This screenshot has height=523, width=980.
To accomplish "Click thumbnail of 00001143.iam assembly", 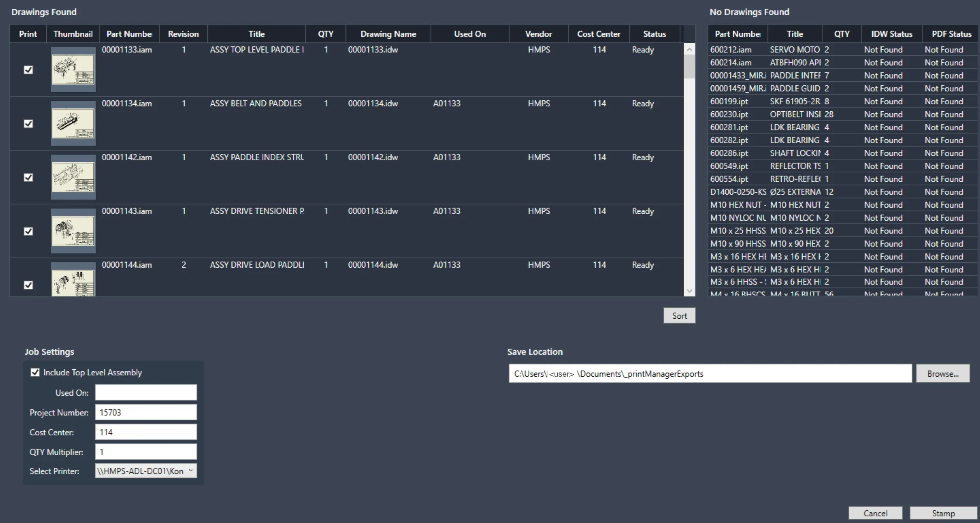I will point(73,231).
